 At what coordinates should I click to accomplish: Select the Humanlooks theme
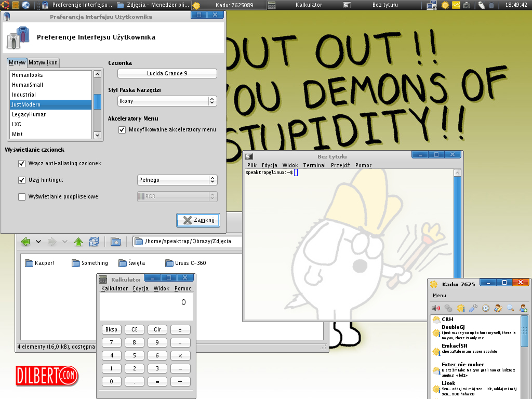[51, 75]
